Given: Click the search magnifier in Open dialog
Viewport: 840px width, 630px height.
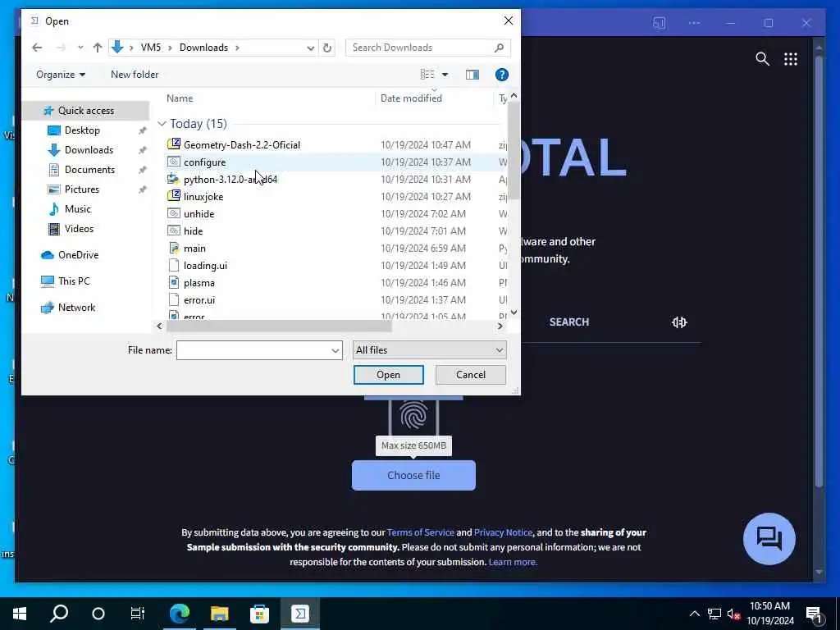Looking at the screenshot, I should coord(500,48).
